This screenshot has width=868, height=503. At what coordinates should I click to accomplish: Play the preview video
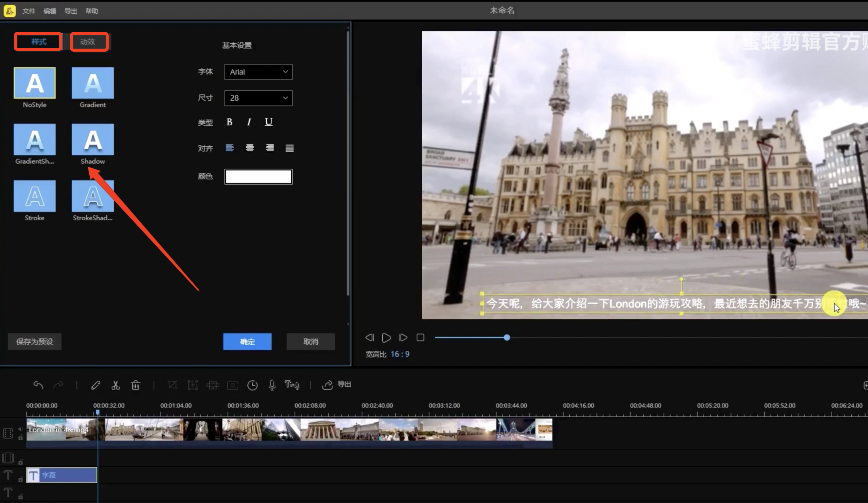point(386,337)
